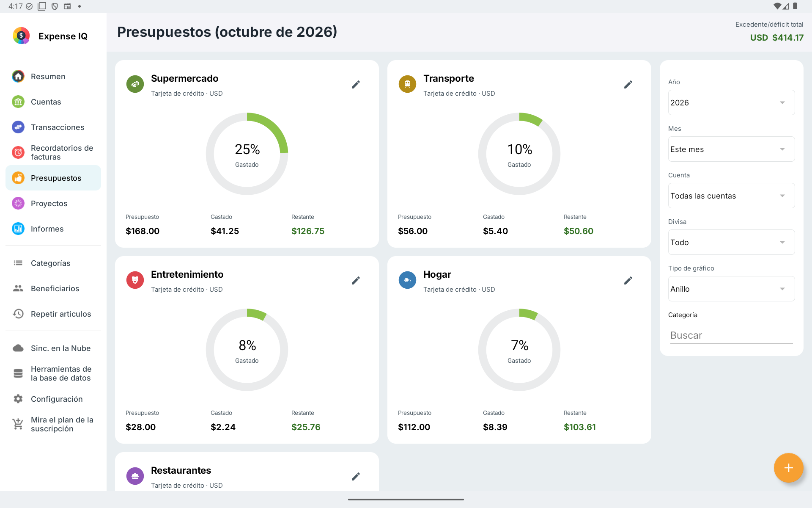Click total surplus USD $414.17
The width and height of the screenshot is (812, 508).
click(777, 38)
